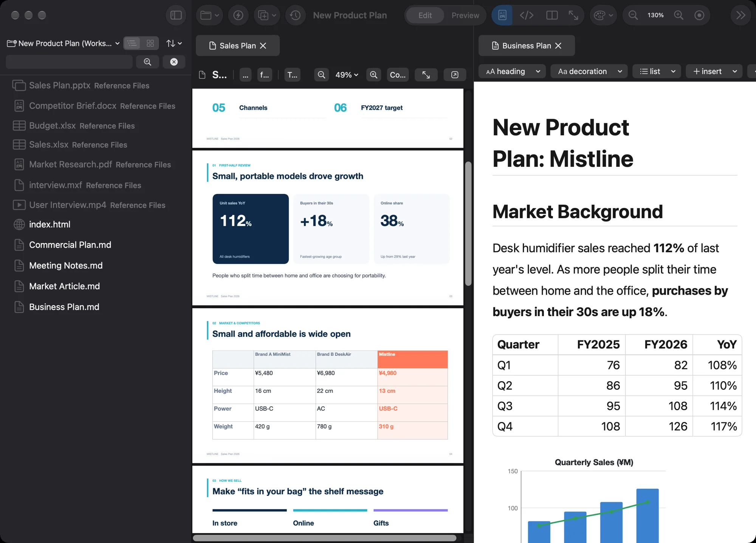Click the search magnifier in the sidebar

(x=147, y=62)
